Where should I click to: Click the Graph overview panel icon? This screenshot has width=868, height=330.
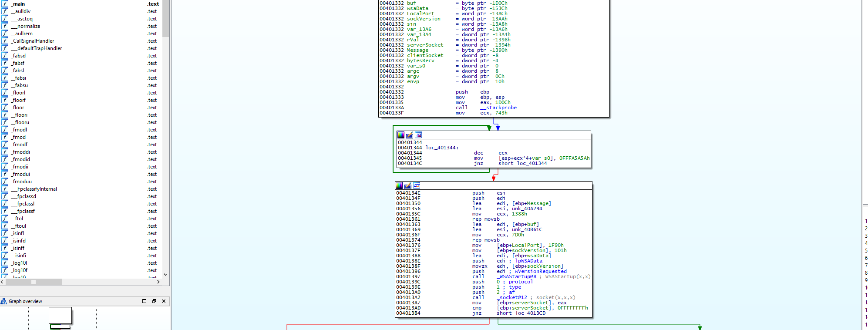[x=4, y=301]
